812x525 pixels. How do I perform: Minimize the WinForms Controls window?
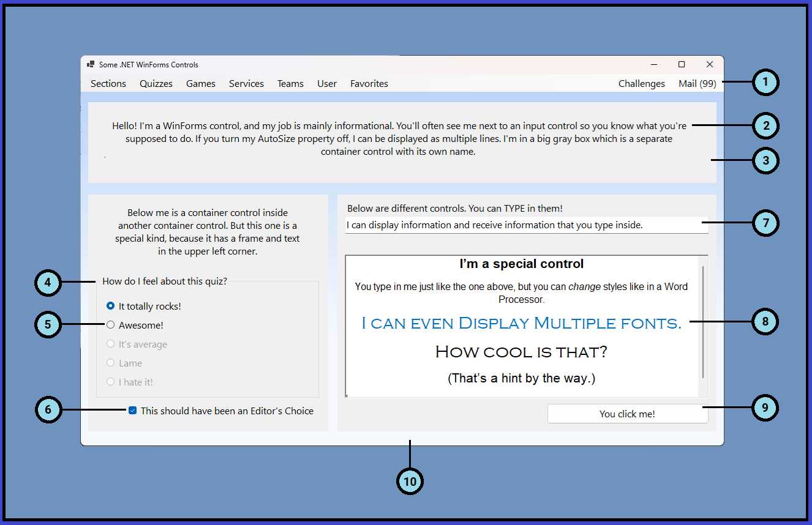(654, 64)
